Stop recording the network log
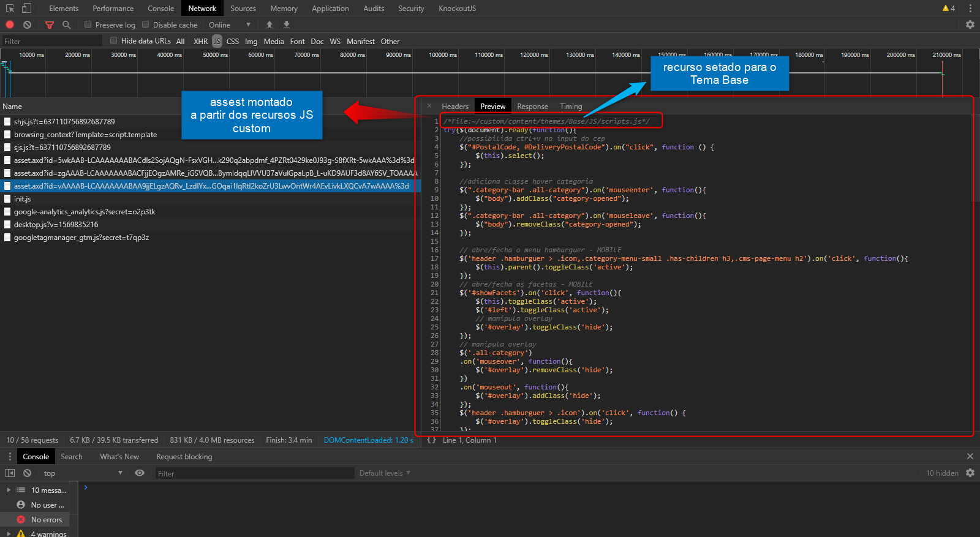 click(10, 24)
